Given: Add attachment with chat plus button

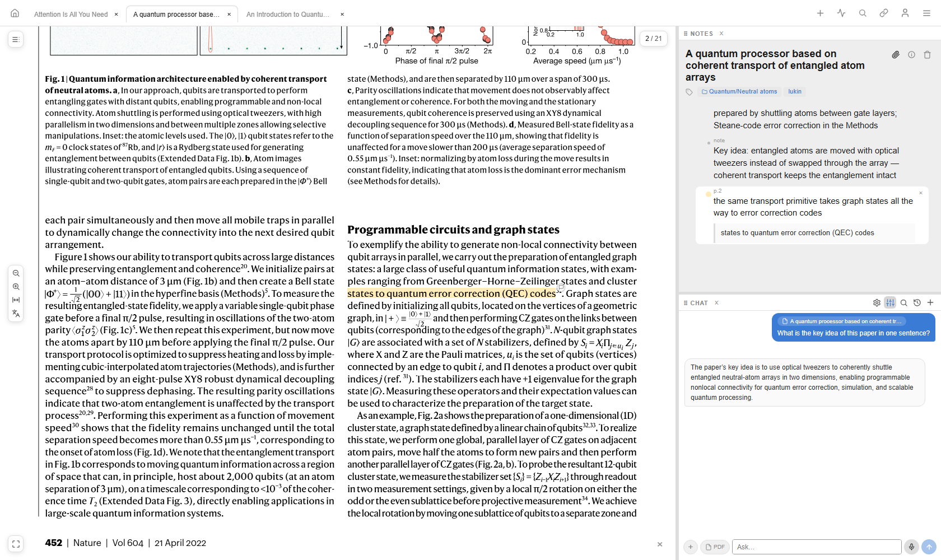Looking at the screenshot, I should coord(691,547).
